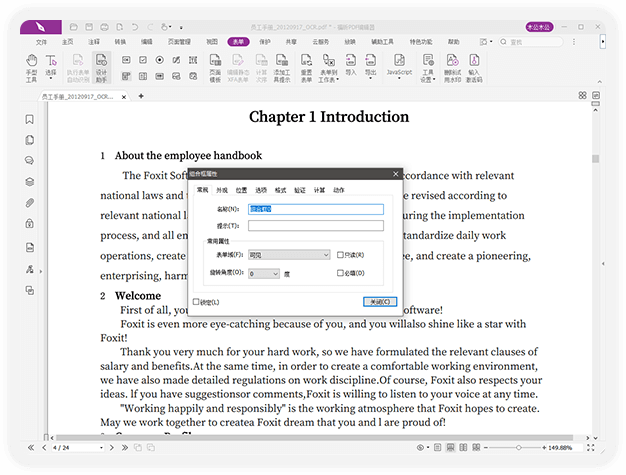Image resolution: width=626 pixels, height=475 pixels.
Task: Open the Form Field (表单域) visibility dropdown
Action: [x=289, y=255]
